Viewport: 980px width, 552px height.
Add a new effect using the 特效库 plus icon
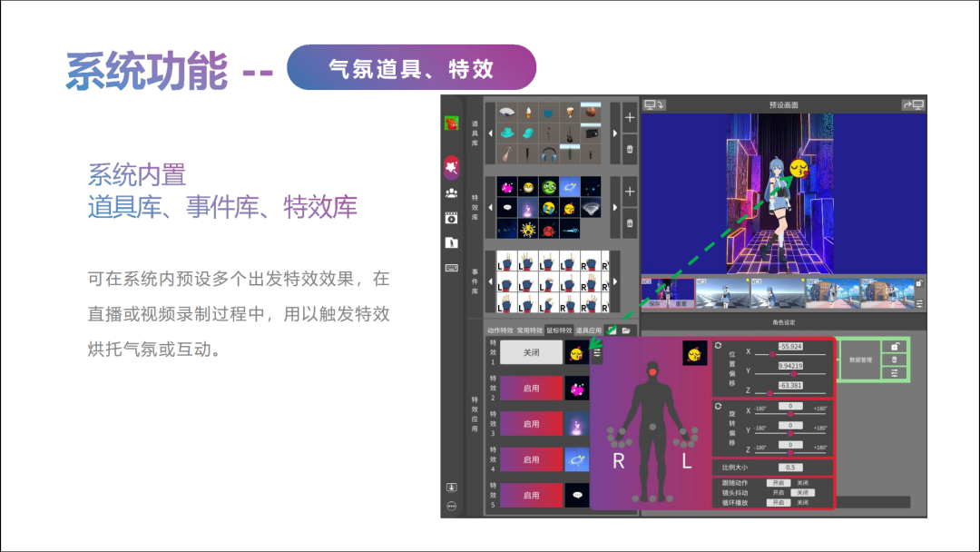point(629,192)
